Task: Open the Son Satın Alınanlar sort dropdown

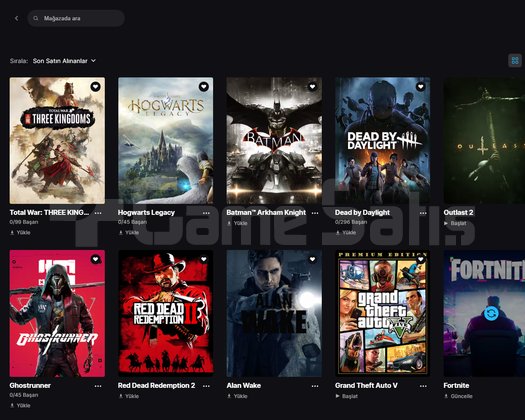Action: [64, 61]
